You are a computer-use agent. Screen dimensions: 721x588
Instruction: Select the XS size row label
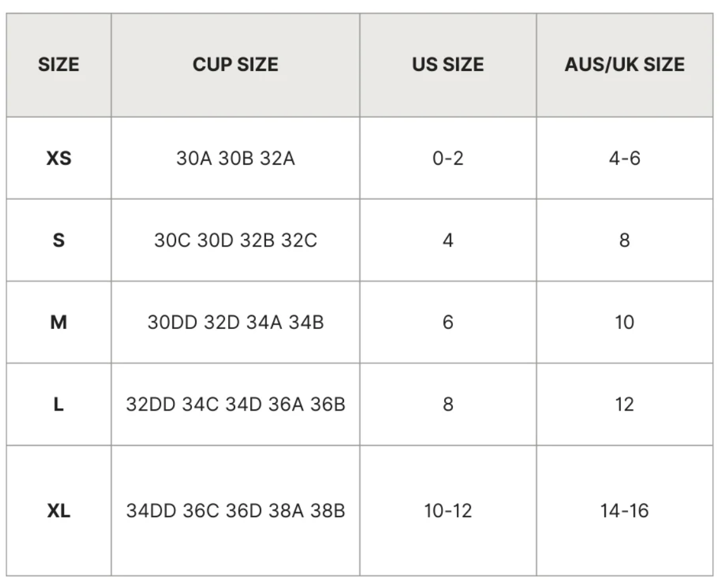(58, 158)
